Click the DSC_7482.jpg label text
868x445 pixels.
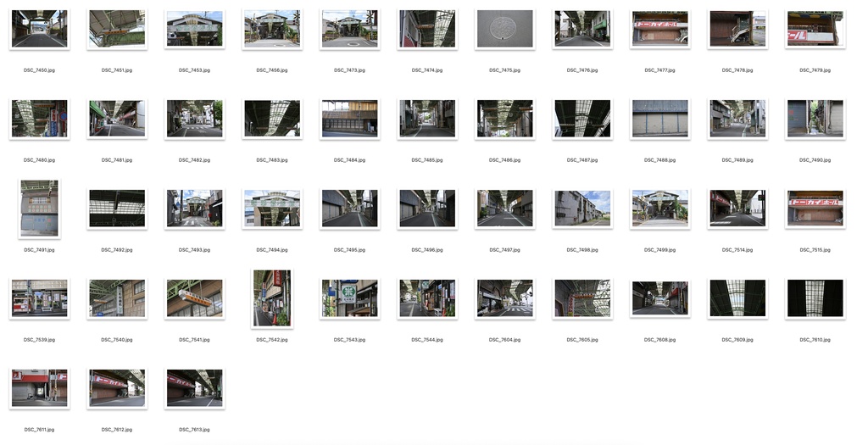pyautogui.click(x=194, y=160)
